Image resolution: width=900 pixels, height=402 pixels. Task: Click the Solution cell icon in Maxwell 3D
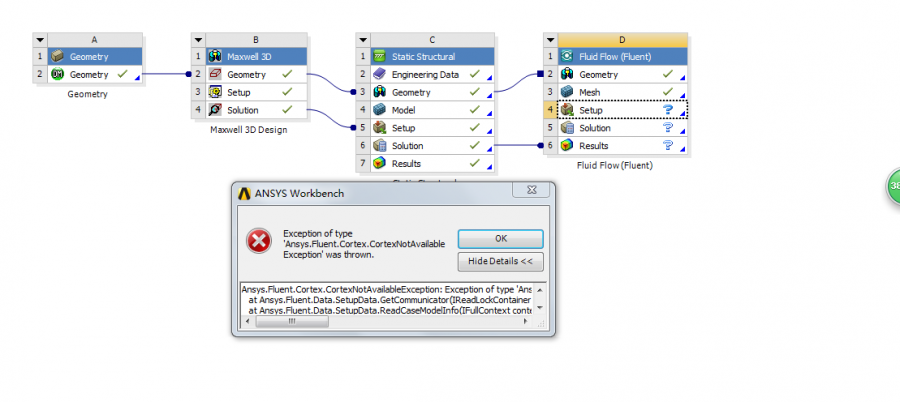[215, 110]
